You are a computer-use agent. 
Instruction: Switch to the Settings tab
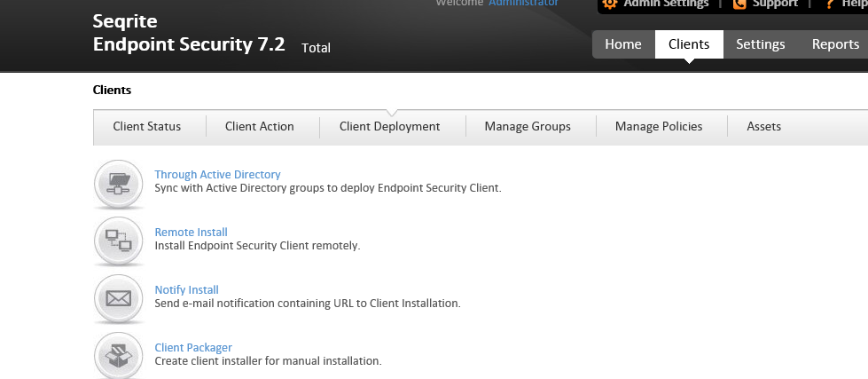coord(760,44)
